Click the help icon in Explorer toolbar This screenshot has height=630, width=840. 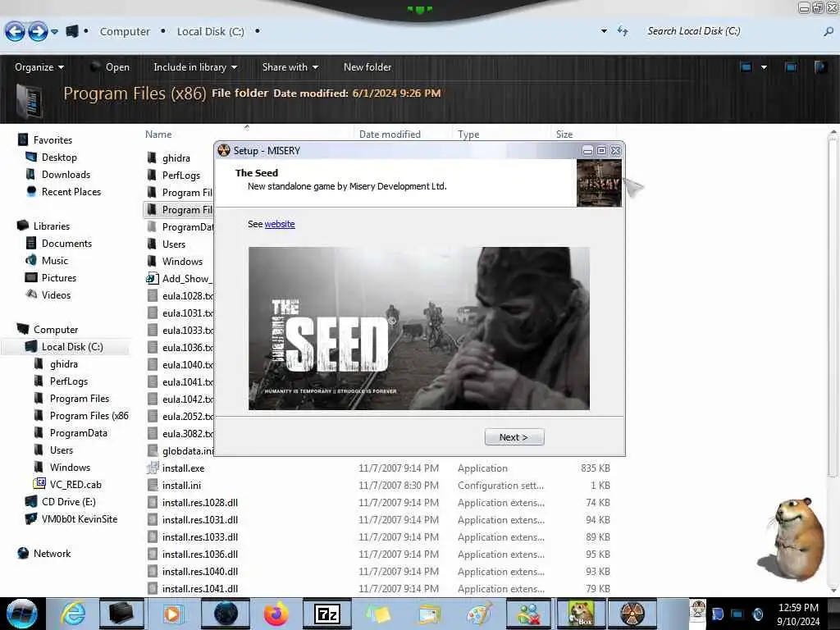(x=820, y=67)
